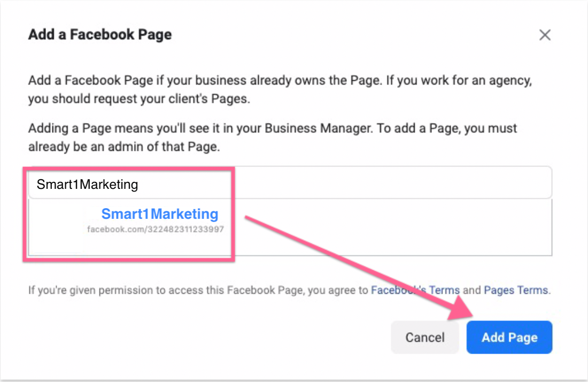Click the facebook.com/322482311233997 URL text
The width and height of the screenshot is (588, 382).
click(155, 229)
